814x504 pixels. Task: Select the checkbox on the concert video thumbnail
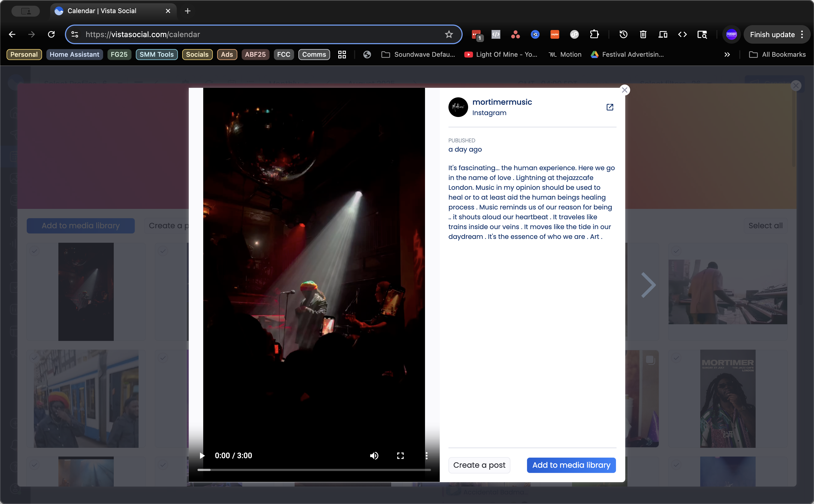35,251
